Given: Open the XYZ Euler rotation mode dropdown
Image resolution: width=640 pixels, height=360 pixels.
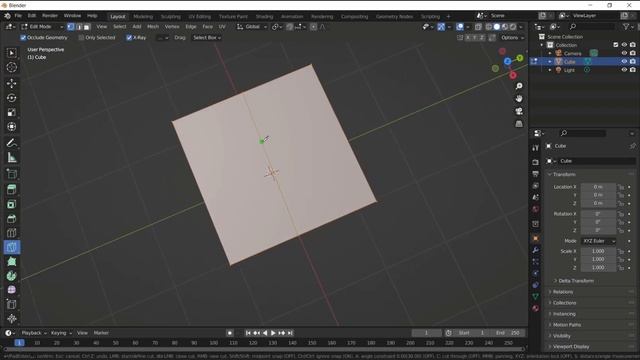Looking at the screenshot, I should click(599, 241).
